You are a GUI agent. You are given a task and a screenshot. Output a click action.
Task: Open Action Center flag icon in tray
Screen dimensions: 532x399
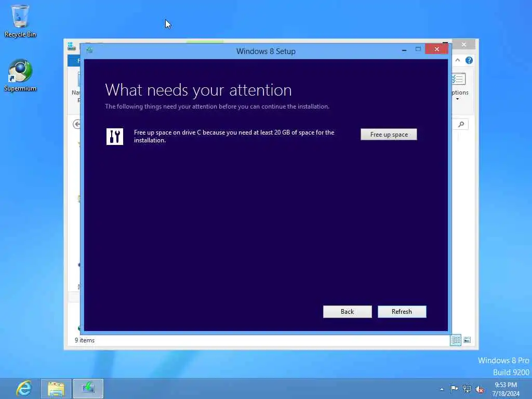tap(454, 389)
